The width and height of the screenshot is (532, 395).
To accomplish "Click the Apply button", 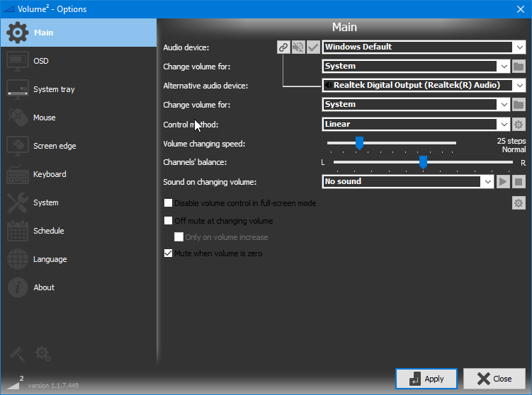I will pos(426,379).
